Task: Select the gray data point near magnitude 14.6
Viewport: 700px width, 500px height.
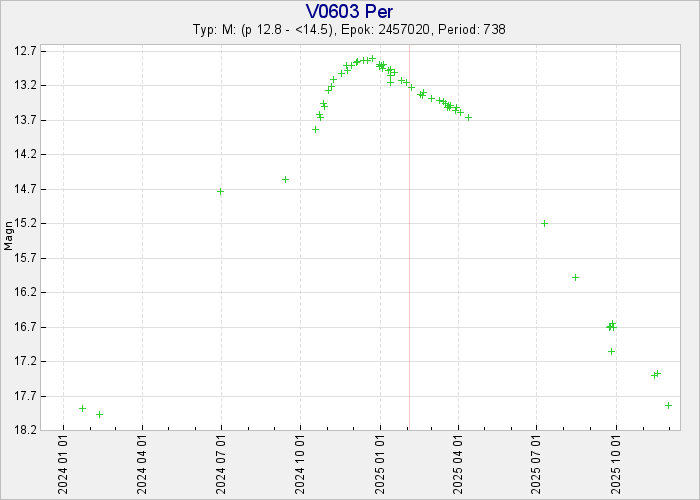Action: click(285, 179)
